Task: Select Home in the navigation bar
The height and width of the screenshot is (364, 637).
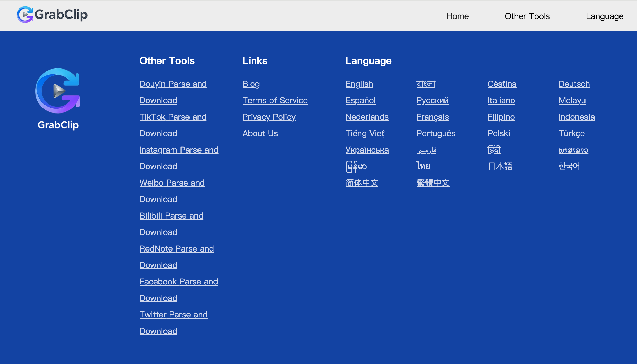Action: [x=458, y=16]
